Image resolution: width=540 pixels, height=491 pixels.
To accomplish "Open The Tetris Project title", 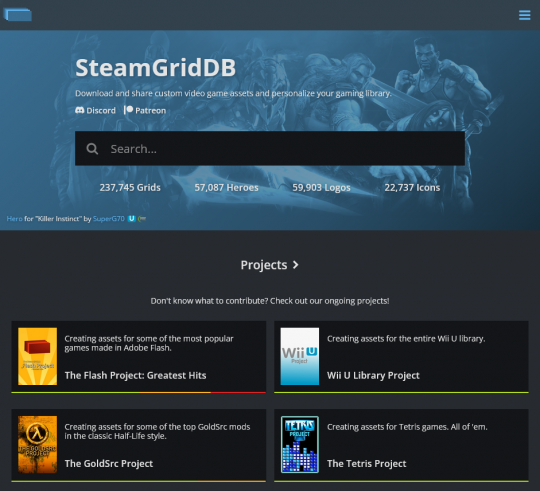I will coord(367,463).
